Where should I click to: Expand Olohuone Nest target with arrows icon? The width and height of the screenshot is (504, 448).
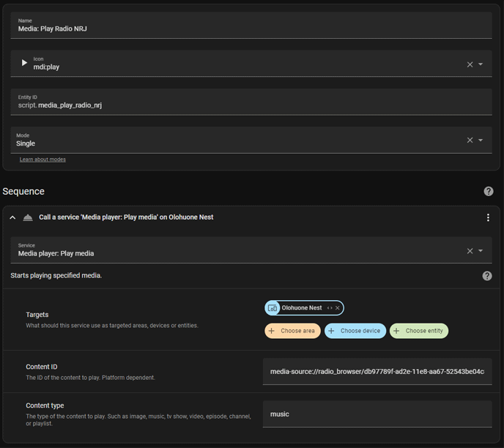[330, 308]
